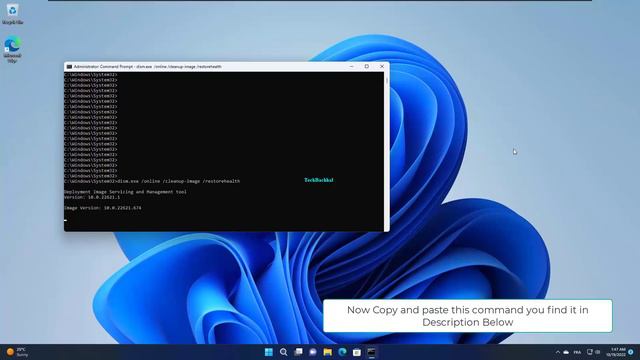Open the Recycle Bin desktop icon

click(x=12, y=13)
